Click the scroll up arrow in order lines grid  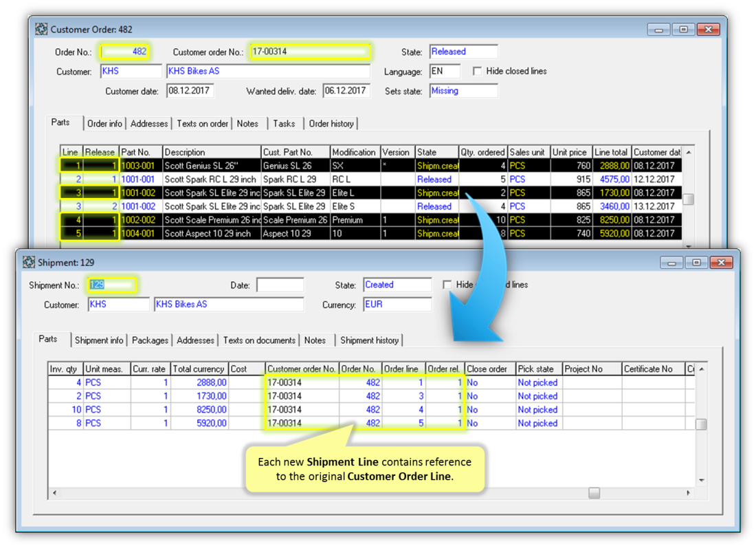[x=689, y=153]
